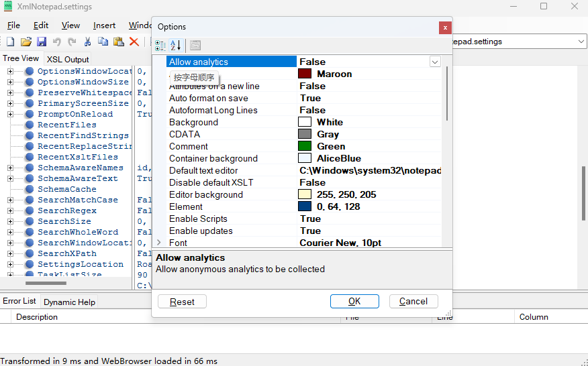Expand the Font property row
Image resolution: width=588 pixels, height=366 pixels.
tap(159, 243)
